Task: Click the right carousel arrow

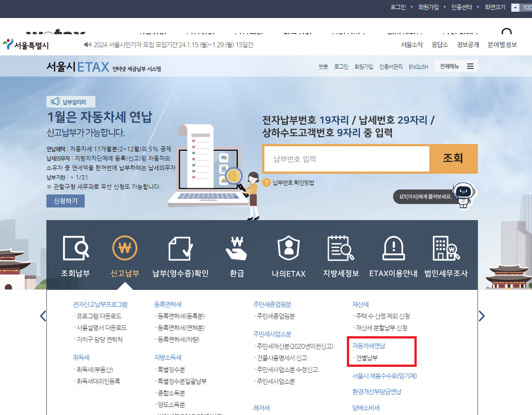Action: click(482, 316)
